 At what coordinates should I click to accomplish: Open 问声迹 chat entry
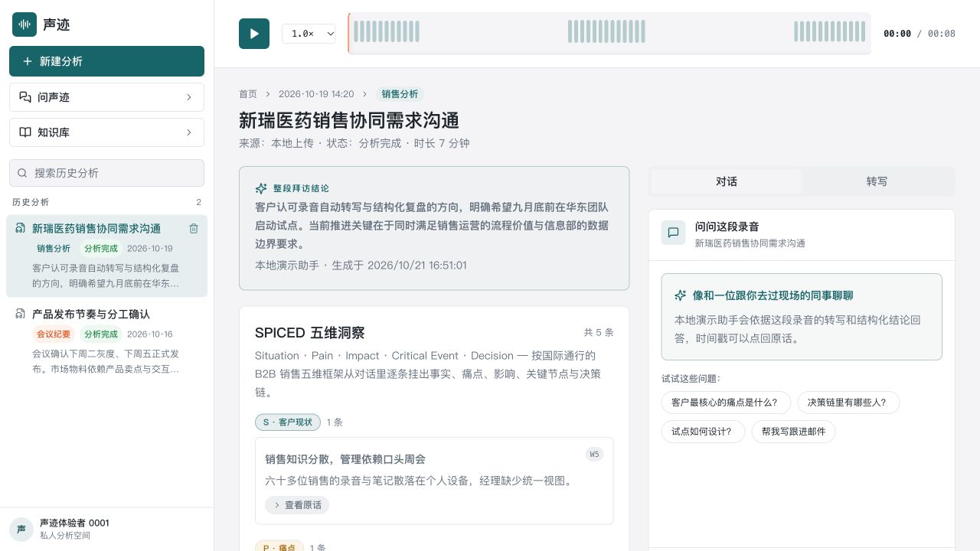(x=106, y=97)
